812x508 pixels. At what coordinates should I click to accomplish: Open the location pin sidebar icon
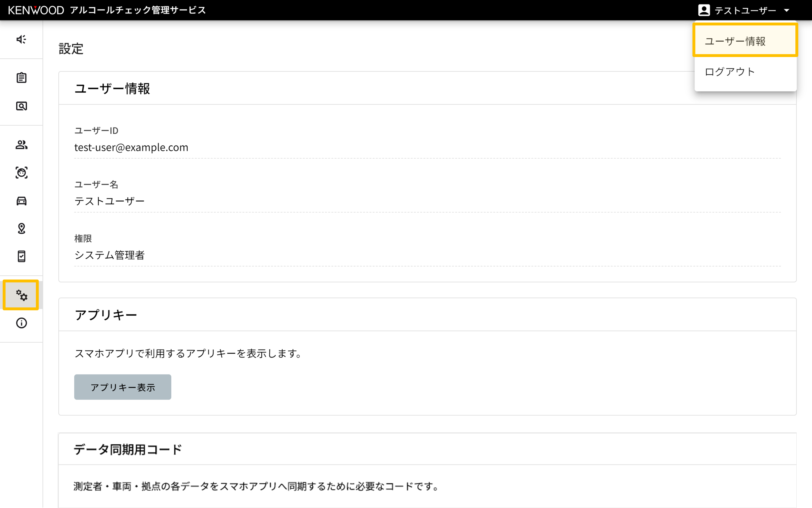21,228
